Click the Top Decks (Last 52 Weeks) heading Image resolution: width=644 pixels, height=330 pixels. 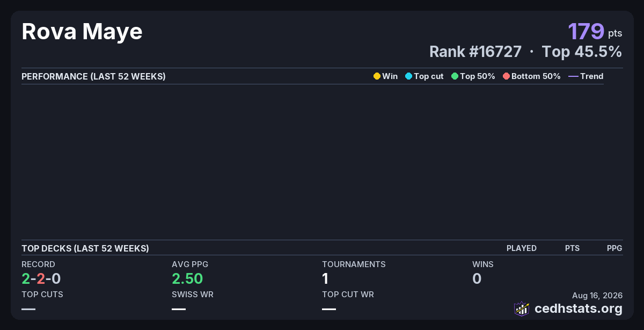85,248
